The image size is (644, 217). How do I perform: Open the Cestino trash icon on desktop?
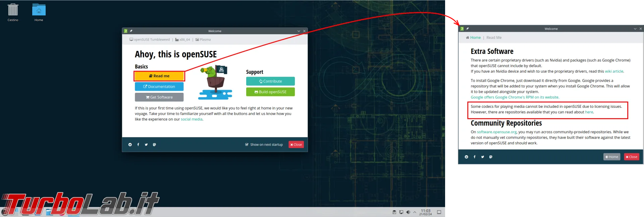click(x=13, y=12)
